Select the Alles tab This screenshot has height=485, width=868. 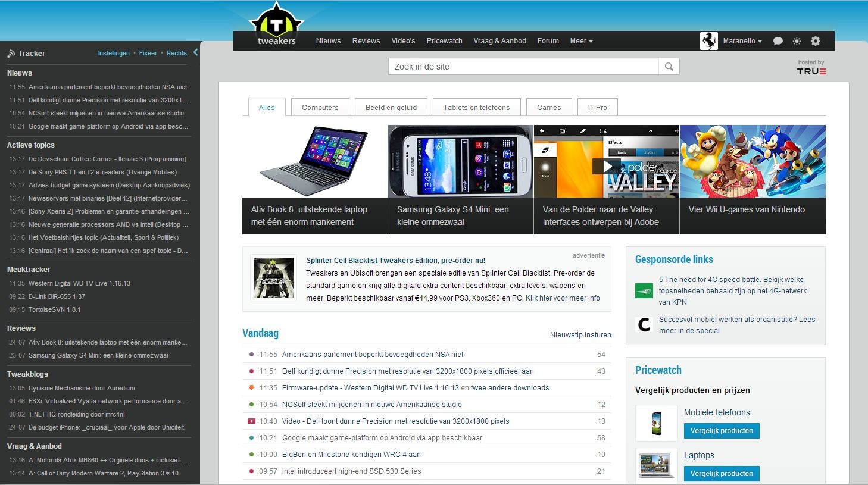pyautogui.click(x=267, y=108)
